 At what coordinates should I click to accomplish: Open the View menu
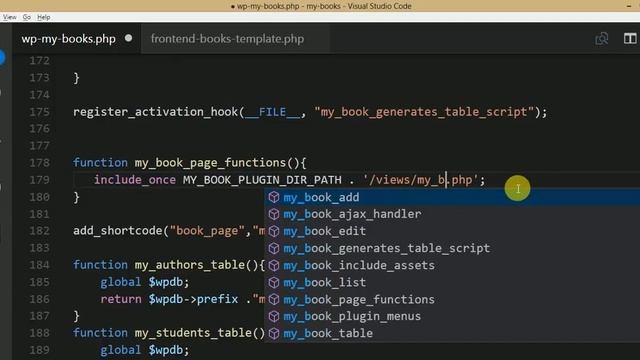[9, 17]
